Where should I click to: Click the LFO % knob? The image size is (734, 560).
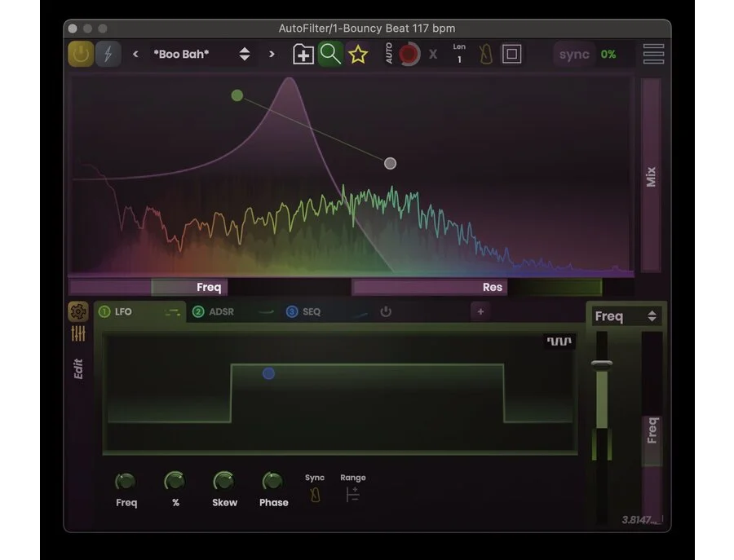[175, 481]
